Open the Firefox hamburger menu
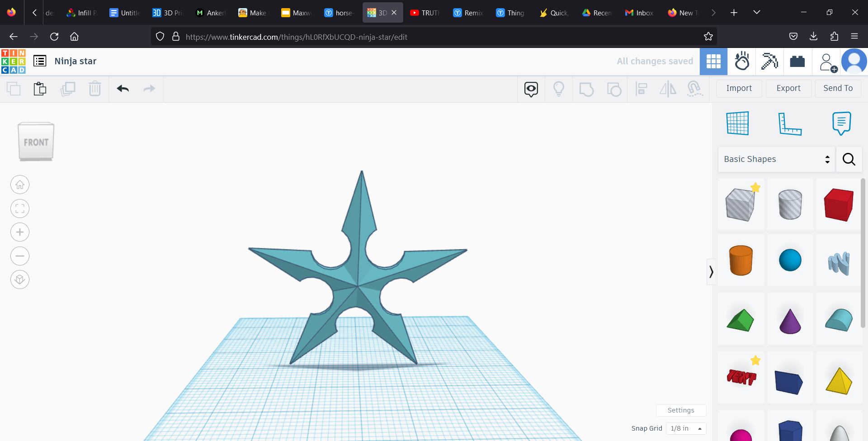Viewport: 868px width, 441px height. tap(855, 36)
